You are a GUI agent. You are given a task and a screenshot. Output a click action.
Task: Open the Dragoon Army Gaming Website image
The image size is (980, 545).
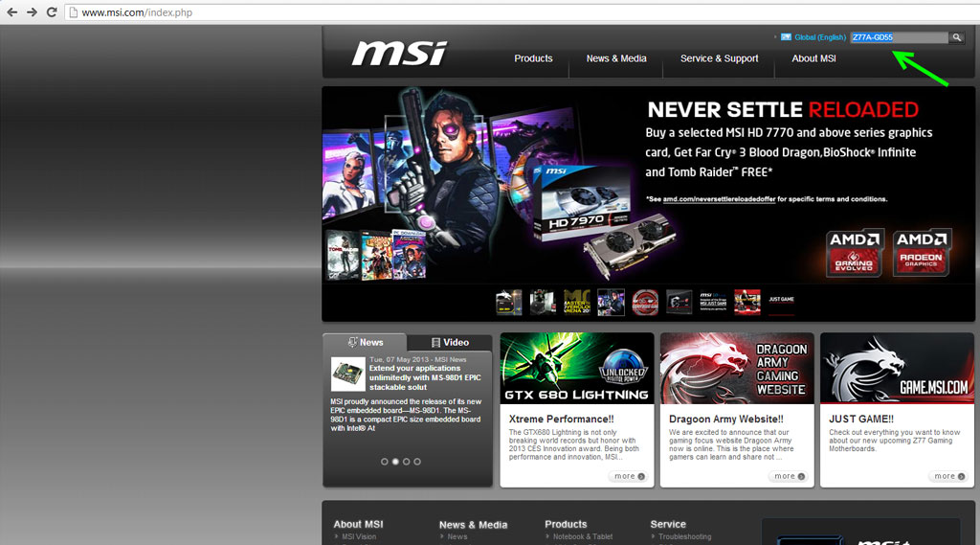click(737, 368)
